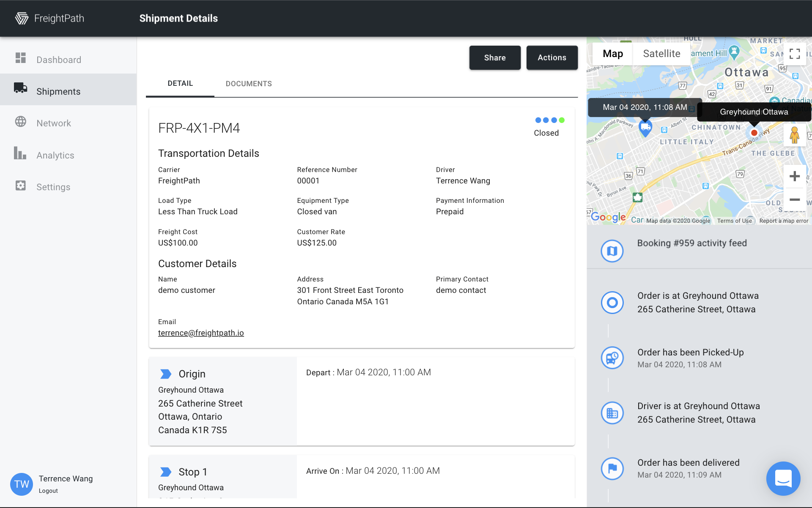
Task: Click the Google logo on map
Action: point(608,217)
